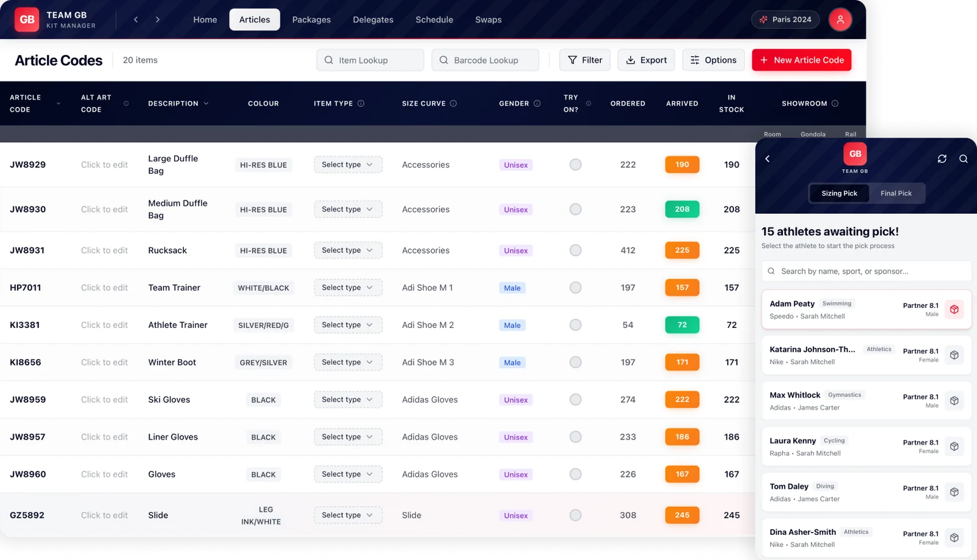The width and height of the screenshot is (977, 560).
Task: Click the Barcode Lookup search field
Action: coord(485,60)
